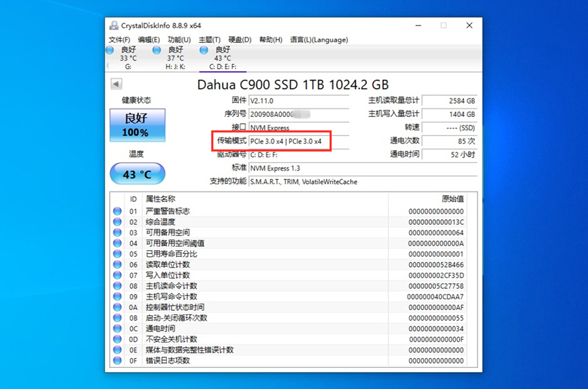Click status orb for attribute 05 已用寿命百分比
The width and height of the screenshot is (588, 389).
(117, 254)
